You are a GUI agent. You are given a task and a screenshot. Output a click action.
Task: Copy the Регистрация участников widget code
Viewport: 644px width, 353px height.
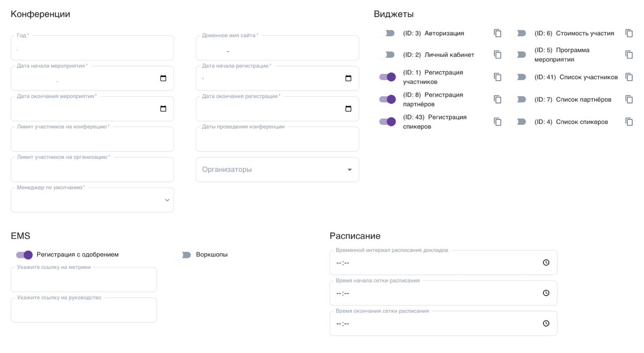click(x=498, y=77)
